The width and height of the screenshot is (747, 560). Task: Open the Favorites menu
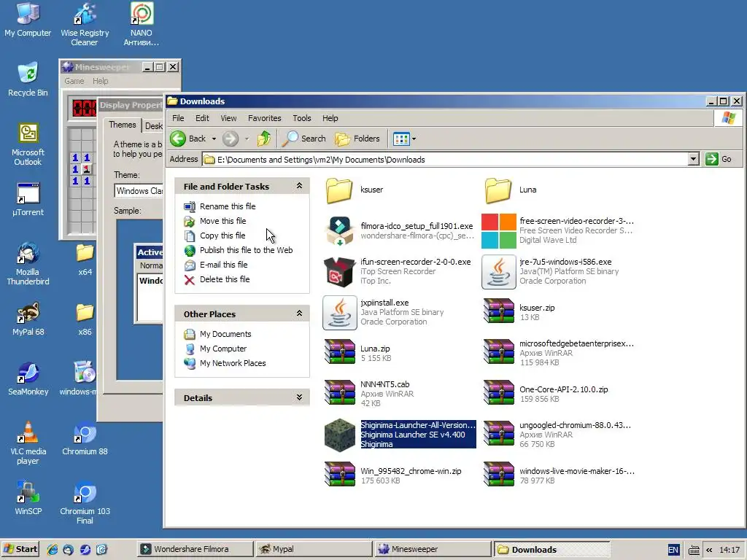point(264,118)
